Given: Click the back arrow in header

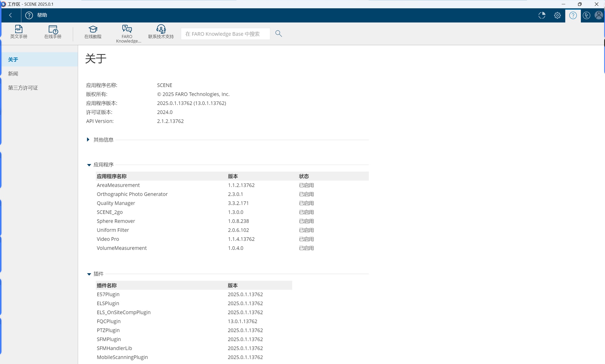Looking at the screenshot, I should [x=11, y=15].
